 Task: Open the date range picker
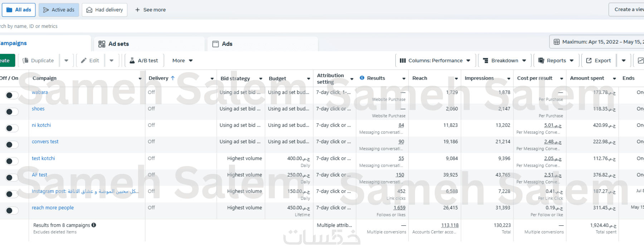[597, 42]
